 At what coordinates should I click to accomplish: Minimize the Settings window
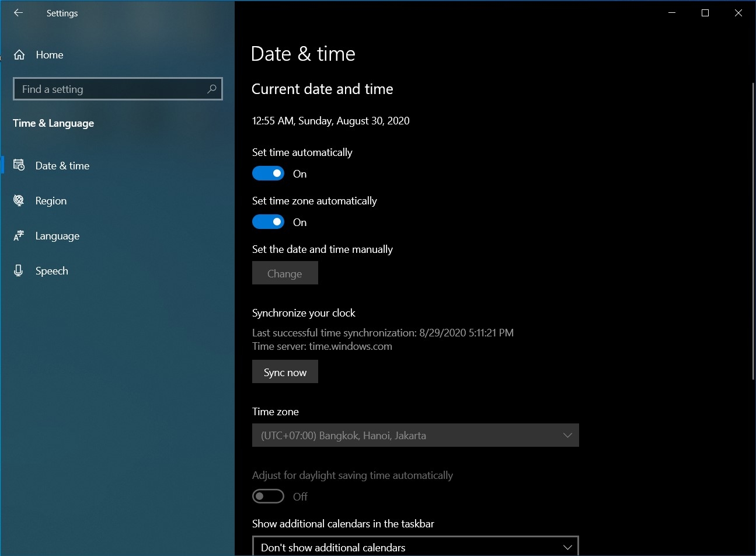672,13
